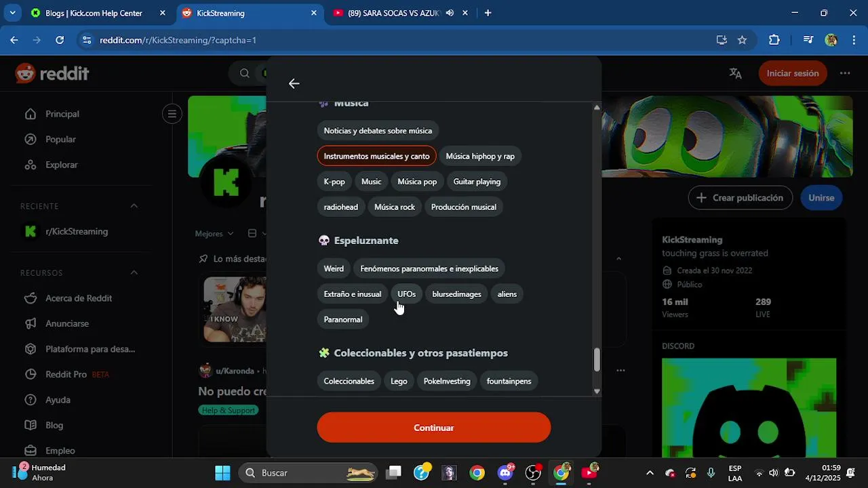Click the install app icon in address bar
Viewport: 868px width, 488px height.
click(722, 40)
